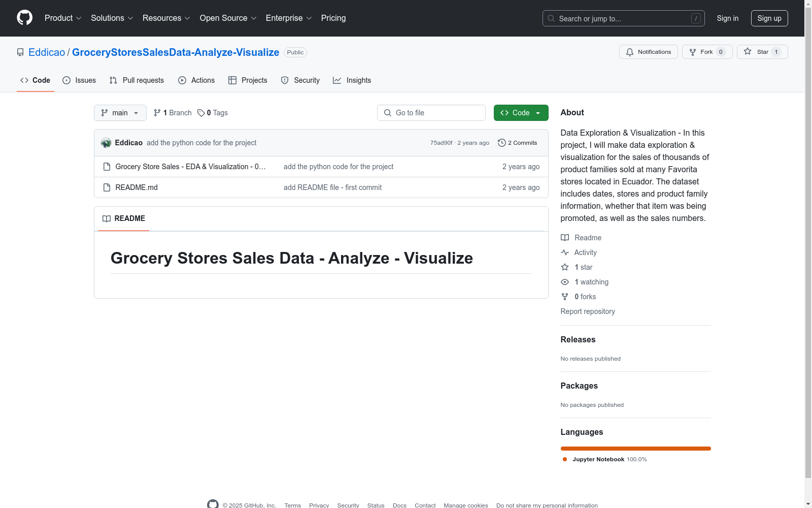
Task: Focus the 'Go to file' search field
Action: 431,113
